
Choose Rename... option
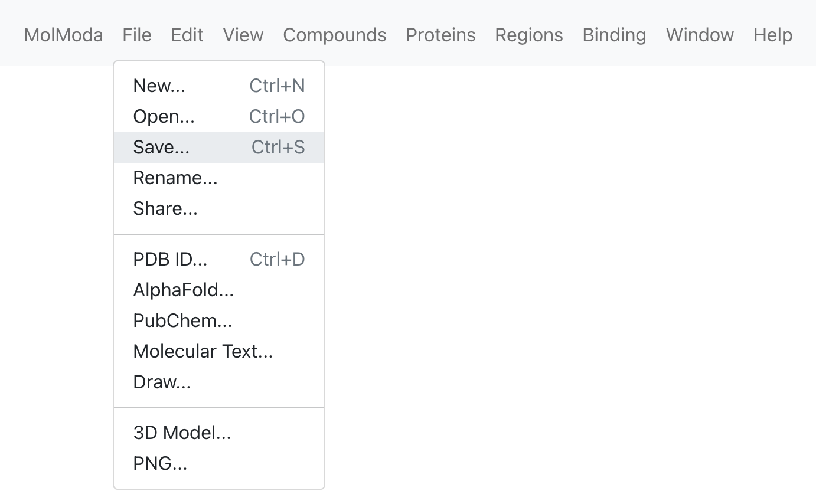pos(219,178)
